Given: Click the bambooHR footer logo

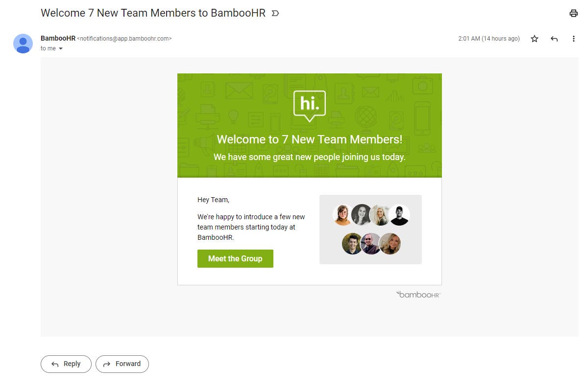Looking at the screenshot, I should coord(418,295).
